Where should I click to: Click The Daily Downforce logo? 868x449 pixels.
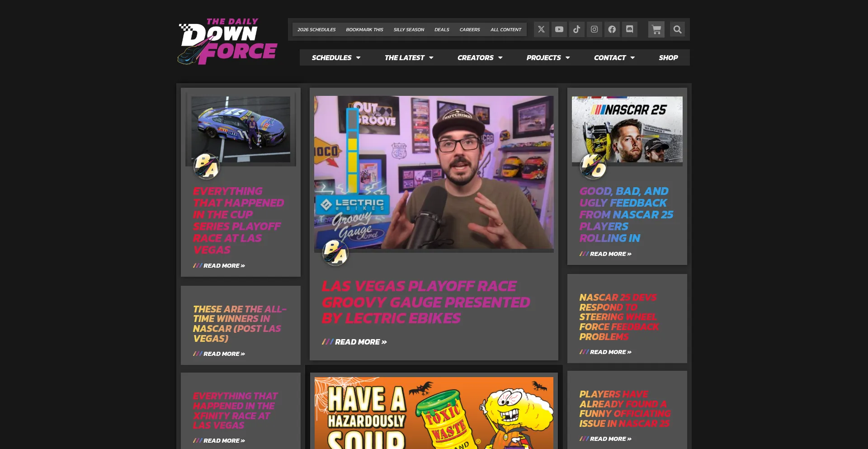tap(227, 42)
